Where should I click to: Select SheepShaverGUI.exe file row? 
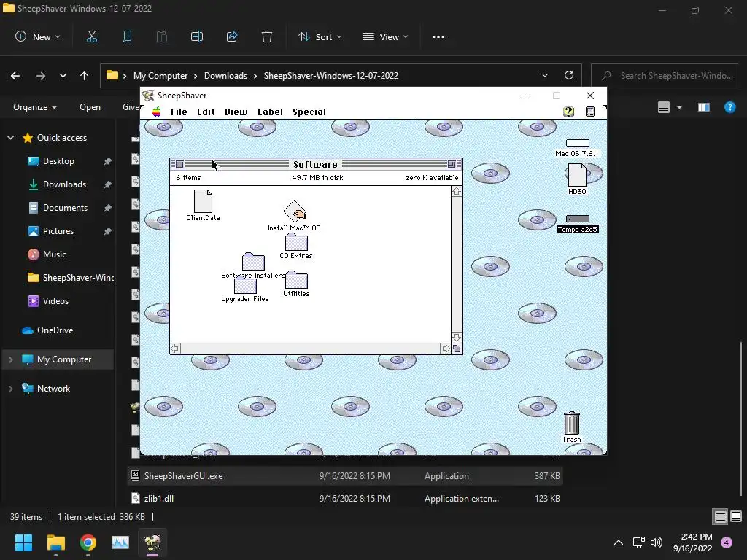pyautogui.click(x=346, y=475)
